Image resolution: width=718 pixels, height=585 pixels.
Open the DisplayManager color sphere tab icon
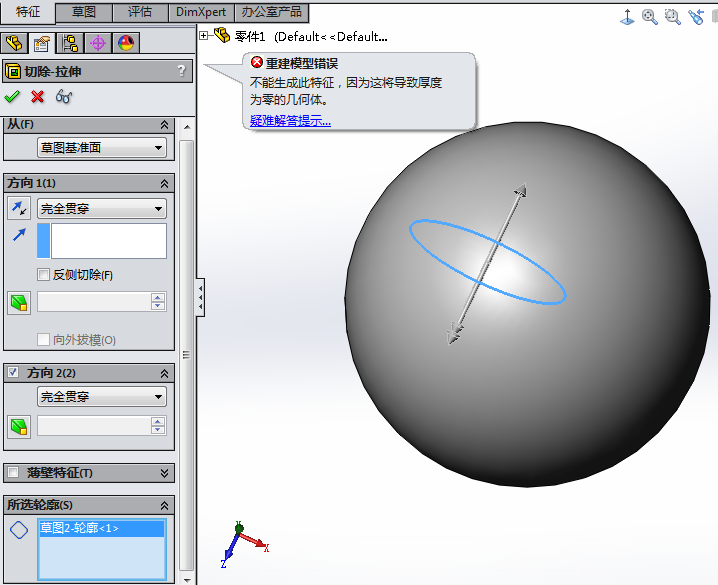[126, 43]
